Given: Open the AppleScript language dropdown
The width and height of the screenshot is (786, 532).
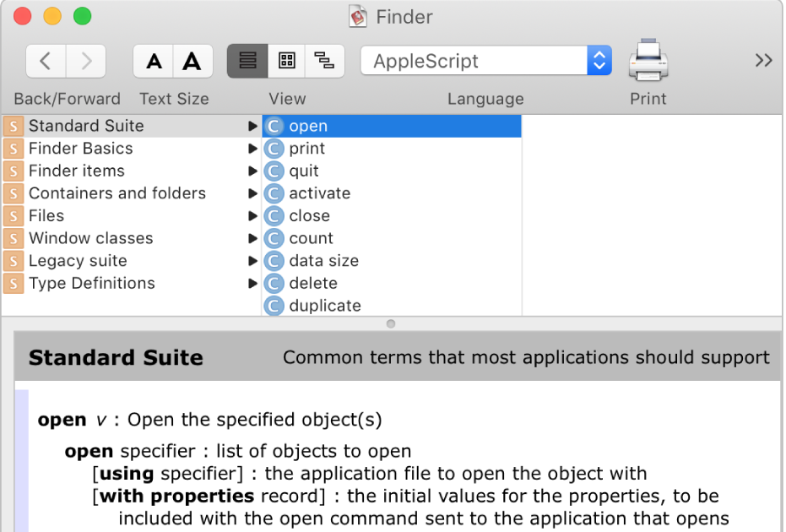Looking at the screenshot, I should [485, 61].
